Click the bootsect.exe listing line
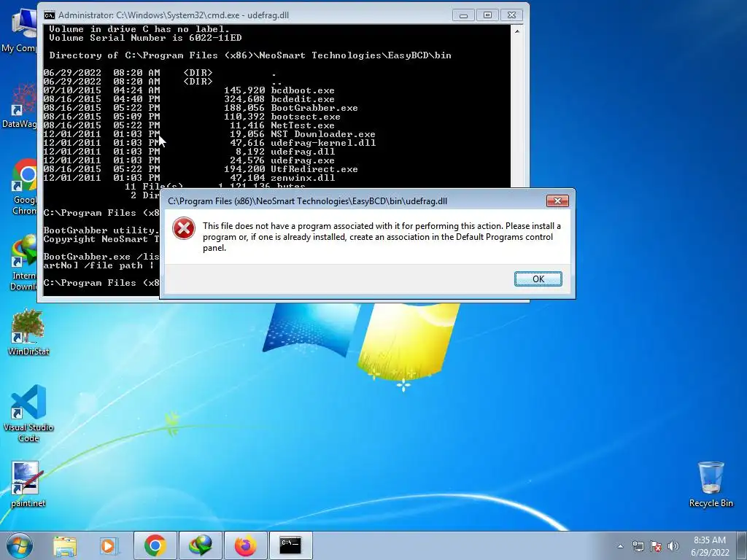 192,117
